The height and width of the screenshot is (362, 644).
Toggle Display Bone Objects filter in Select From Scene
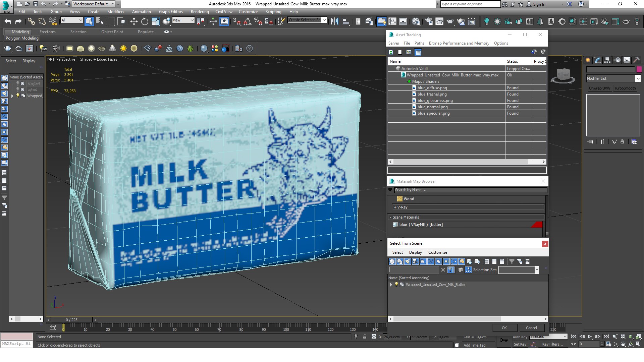point(454,261)
